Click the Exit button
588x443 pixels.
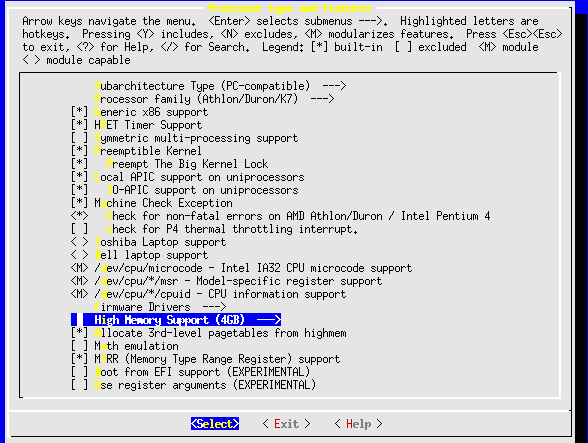(286, 424)
